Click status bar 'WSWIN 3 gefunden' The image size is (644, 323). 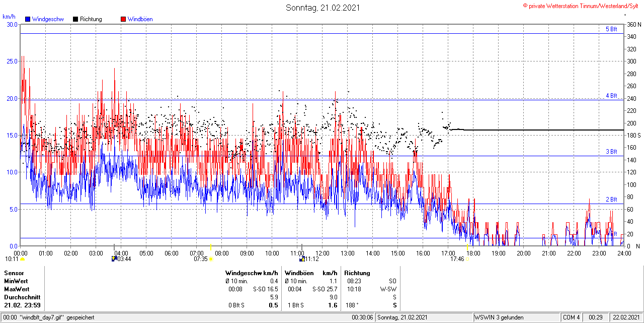(x=499, y=317)
